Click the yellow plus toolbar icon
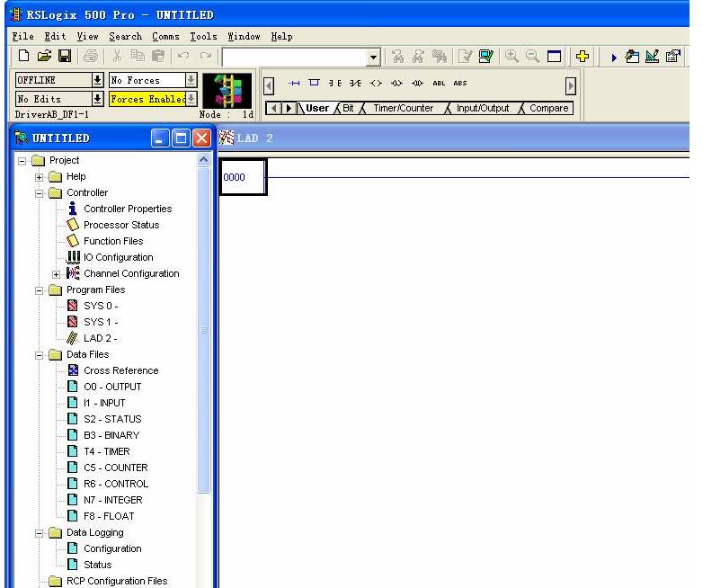Image resolution: width=703 pixels, height=588 pixels. [583, 57]
